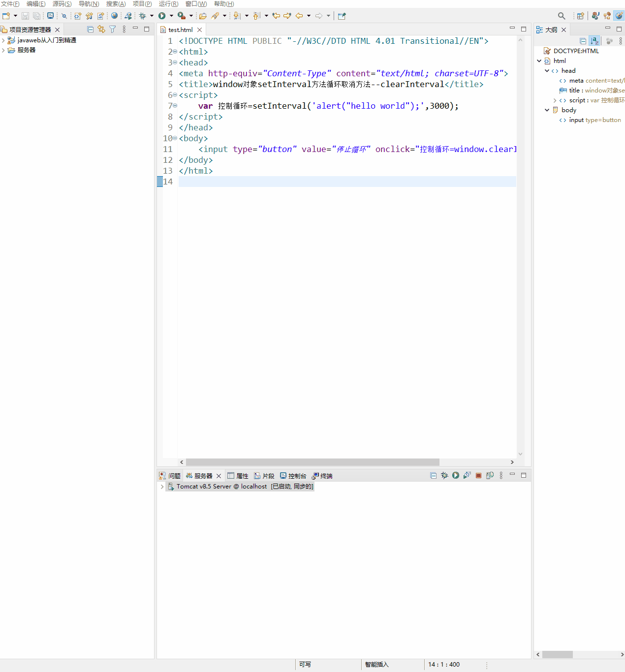Switch to the 终端 terminal tab
625x672 pixels.
(x=322, y=476)
